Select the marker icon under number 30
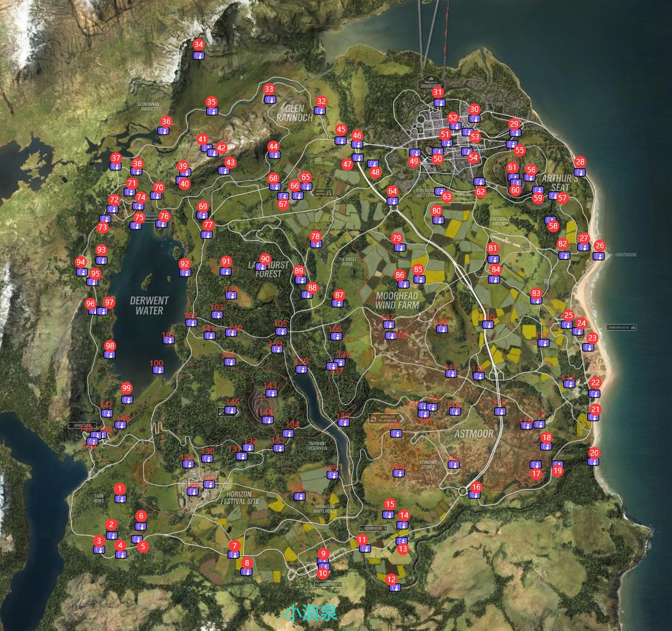This screenshot has height=631, width=672. point(474,119)
